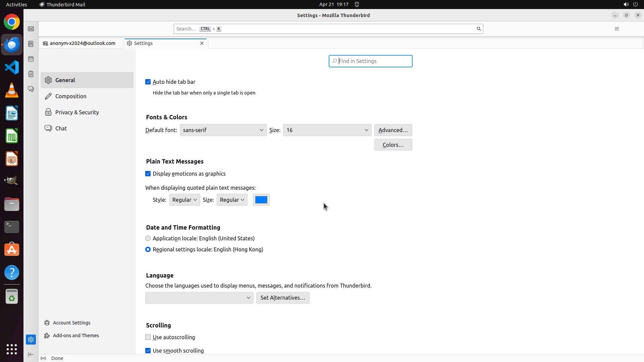Open quoted text Style Regular dropdown
This screenshot has width=644, height=362.
(x=184, y=200)
